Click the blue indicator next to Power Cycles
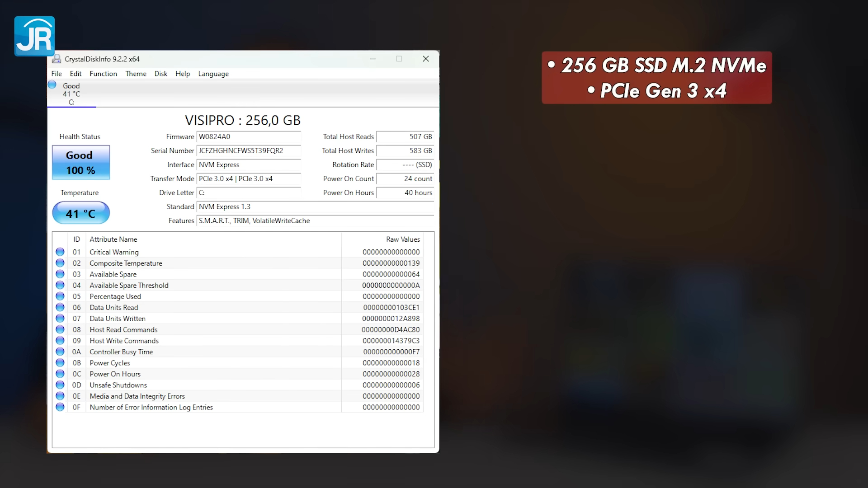Image resolution: width=868 pixels, height=488 pixels. (60, 362)
